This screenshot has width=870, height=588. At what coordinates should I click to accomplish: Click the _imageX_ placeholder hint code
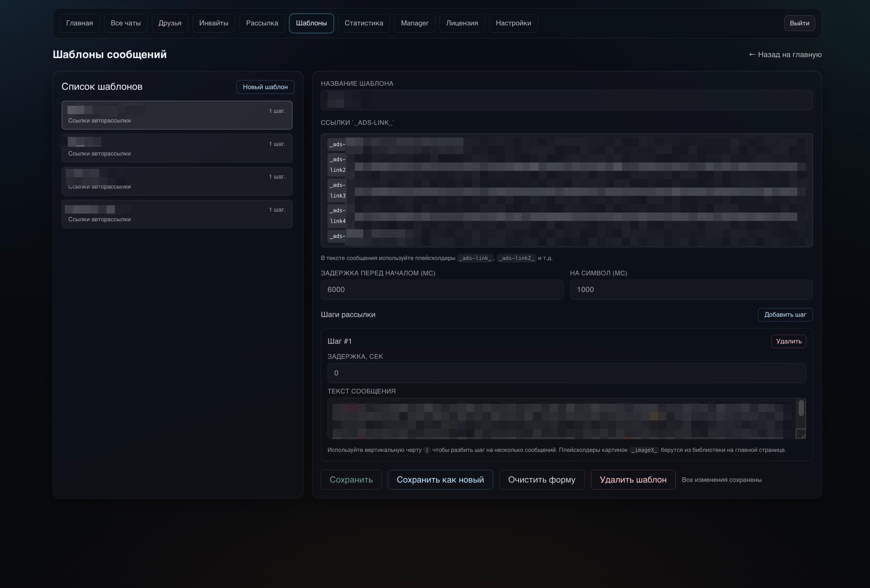coord(644,450)
